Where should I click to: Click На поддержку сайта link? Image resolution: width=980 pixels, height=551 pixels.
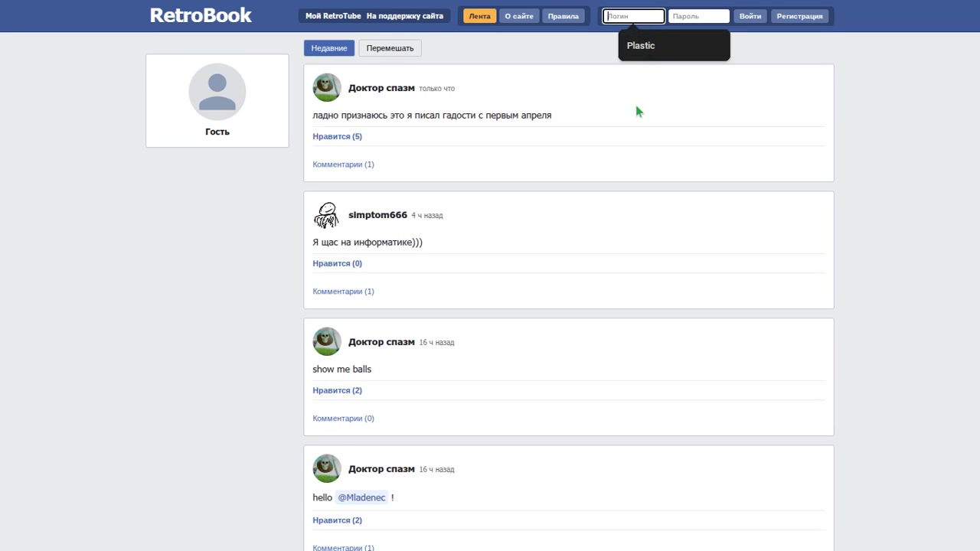tap(404, 16)
